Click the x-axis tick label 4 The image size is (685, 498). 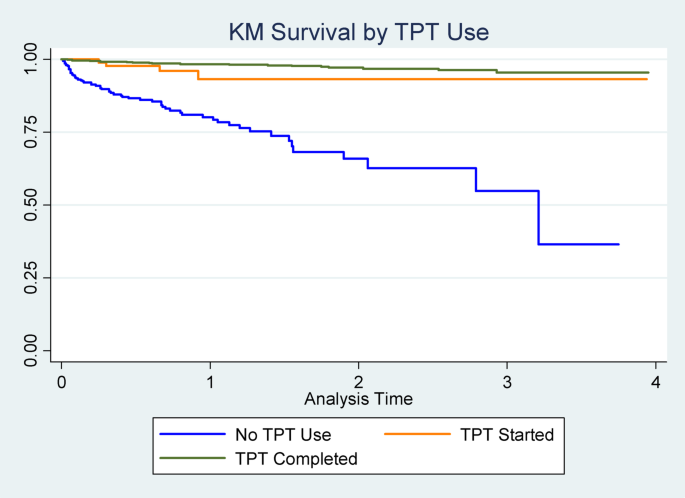pyautogui.click(x=655, y=383)
